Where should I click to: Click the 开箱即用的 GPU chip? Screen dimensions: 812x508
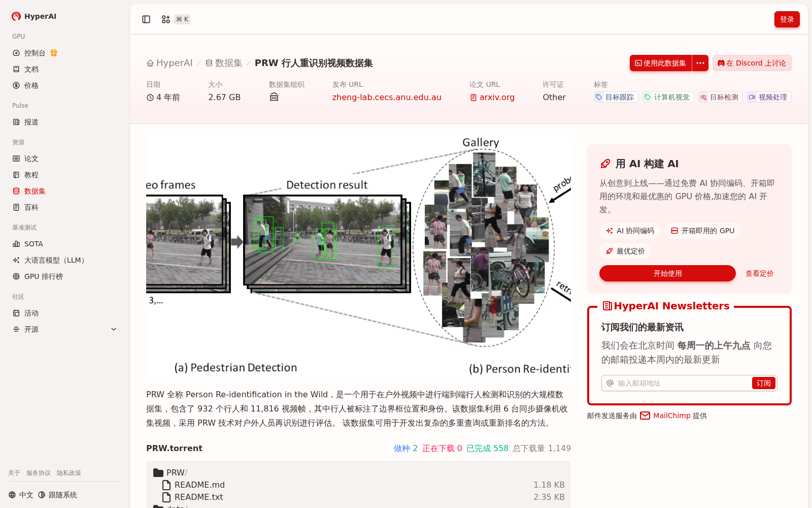702,231
